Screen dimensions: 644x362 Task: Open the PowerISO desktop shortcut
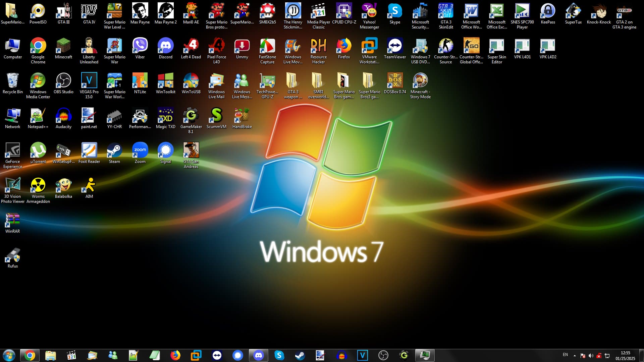(38, 14)
